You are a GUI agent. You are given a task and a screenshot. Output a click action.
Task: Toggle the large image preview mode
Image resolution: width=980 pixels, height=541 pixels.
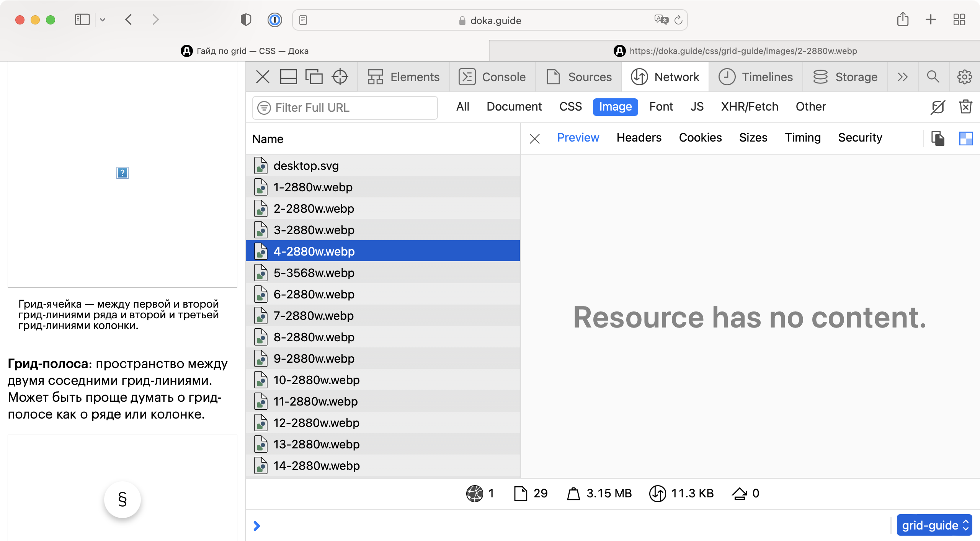(x=967, y=138)
